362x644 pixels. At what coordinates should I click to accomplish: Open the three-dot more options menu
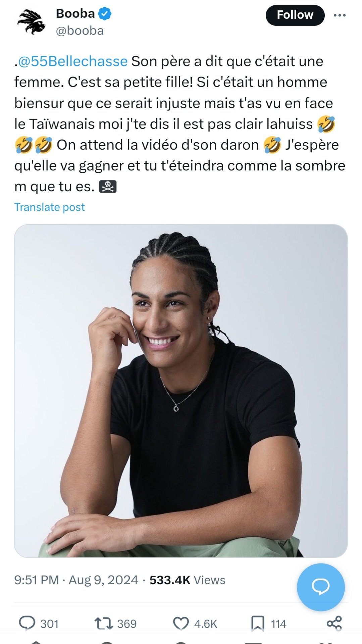point(340,15)
